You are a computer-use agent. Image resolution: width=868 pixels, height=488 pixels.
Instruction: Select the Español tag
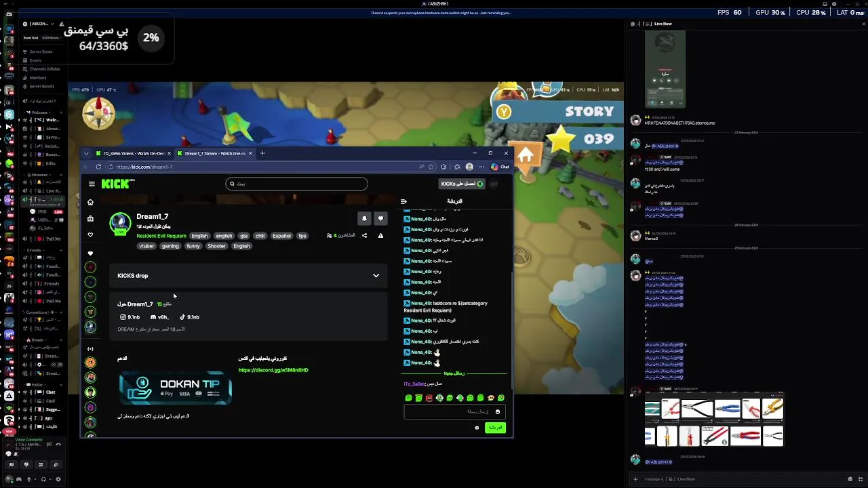pos(281,236)
